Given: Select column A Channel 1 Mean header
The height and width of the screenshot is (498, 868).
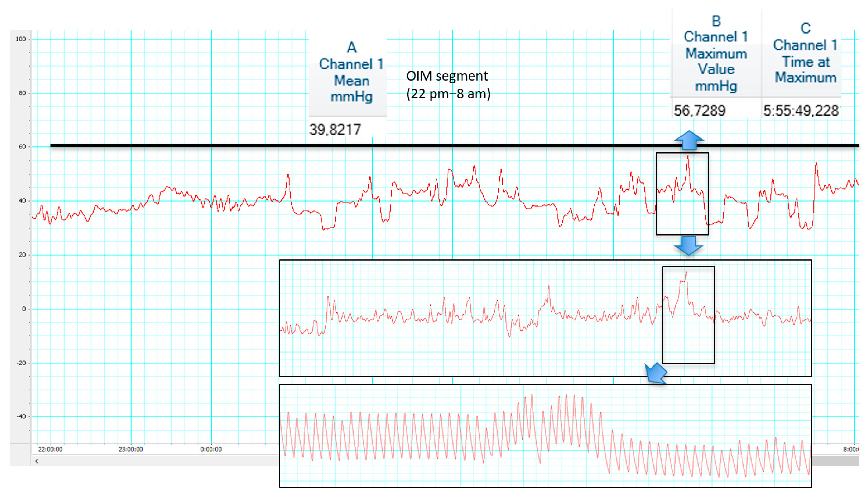Looking at the screenshot, I should coord(351,72).
